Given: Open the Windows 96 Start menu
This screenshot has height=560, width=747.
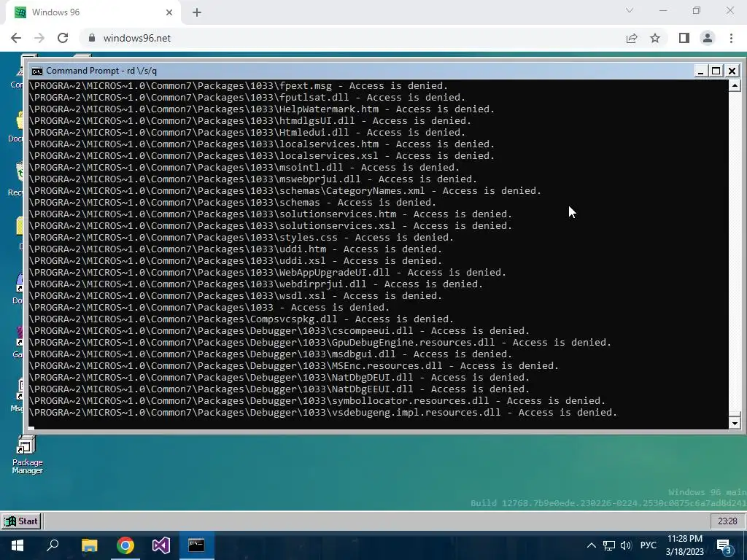Looking at the screenshot, I should (21, 521).
